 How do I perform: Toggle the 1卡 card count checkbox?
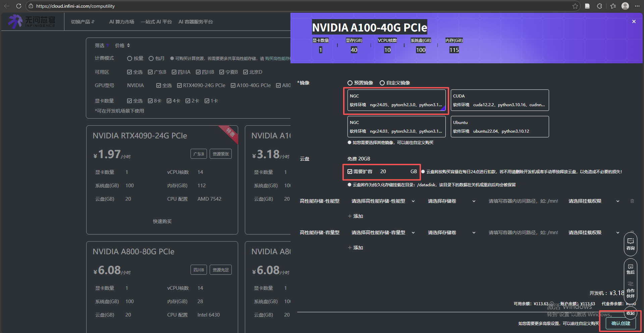[207, 101]
